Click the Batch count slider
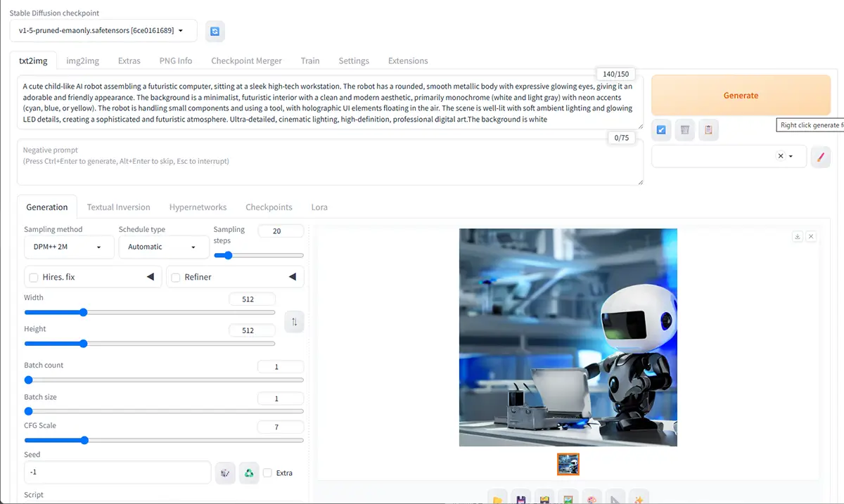The height and width of the screenshot is (504, 844). (164, 380)
